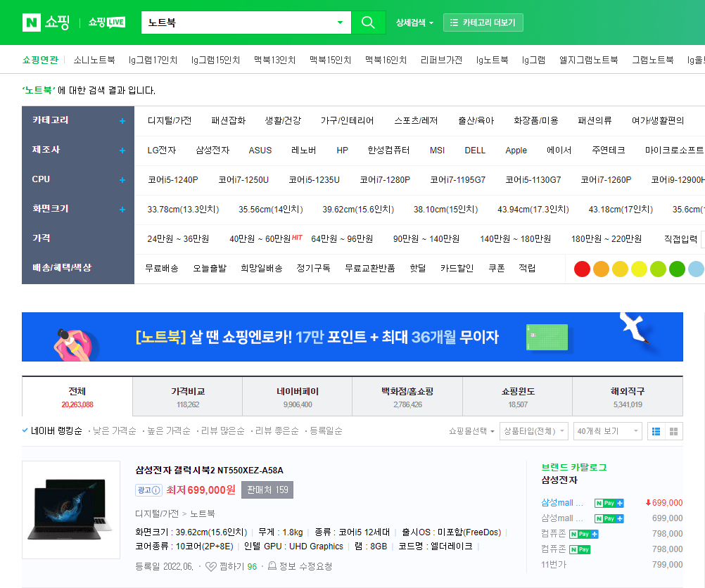Enable the 카드할인 filter
Image resolution: width=705 pixels, height=588 pixels.
[x=456, y=268]
